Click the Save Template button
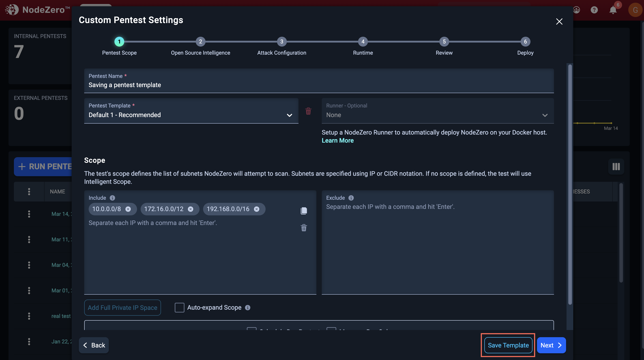The height and width of the screenshot is (360, 644). tap(508, 345)
